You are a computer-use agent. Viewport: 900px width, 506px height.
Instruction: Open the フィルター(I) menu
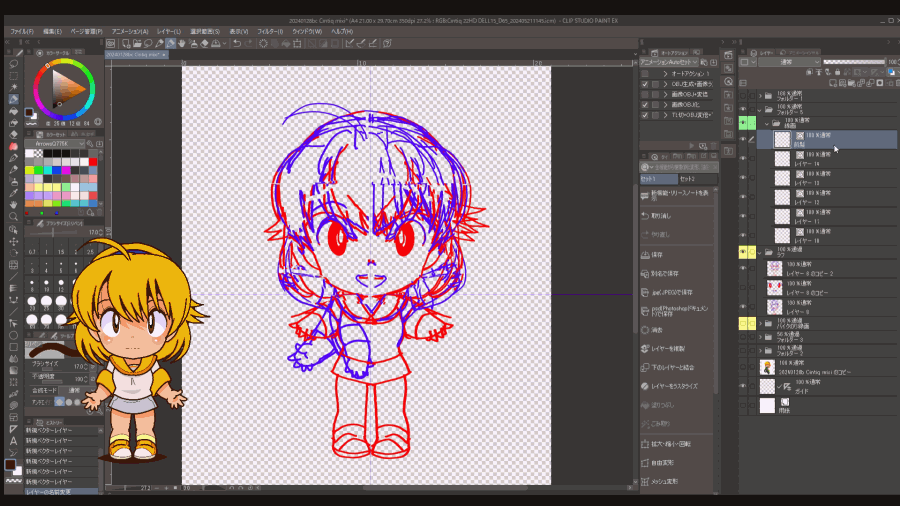[270, 32]
